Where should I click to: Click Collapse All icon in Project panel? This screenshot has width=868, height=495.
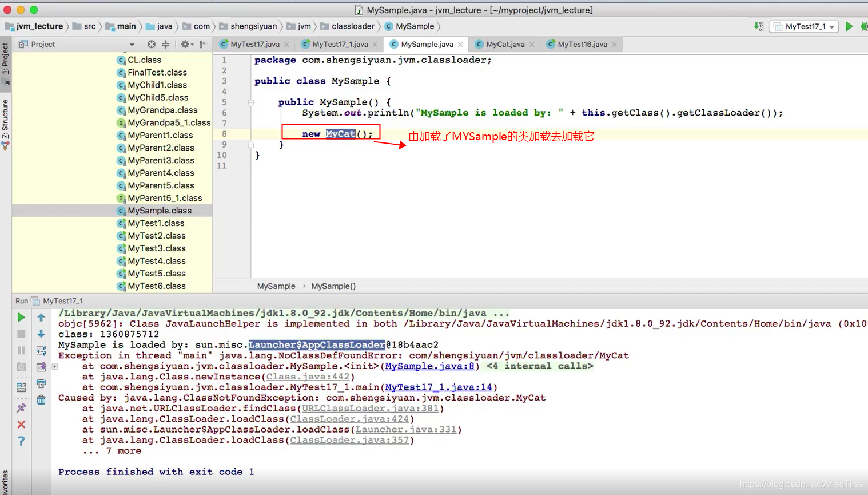166,44
